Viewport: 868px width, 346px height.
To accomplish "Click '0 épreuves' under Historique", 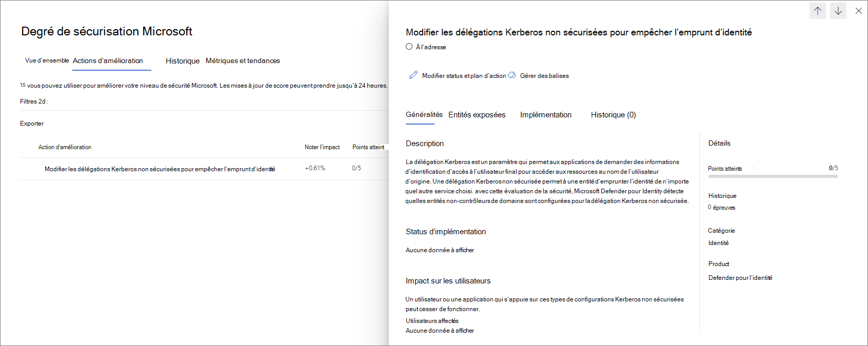I will (721, 208).
